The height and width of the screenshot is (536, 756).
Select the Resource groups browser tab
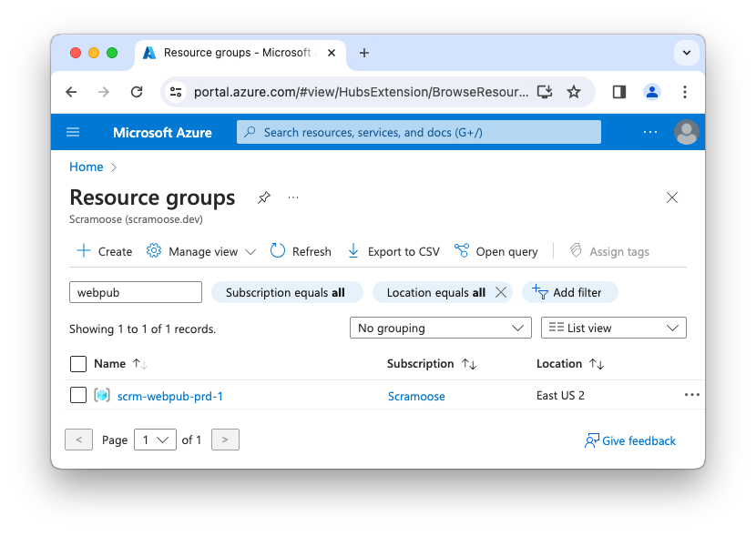(240, 53)
